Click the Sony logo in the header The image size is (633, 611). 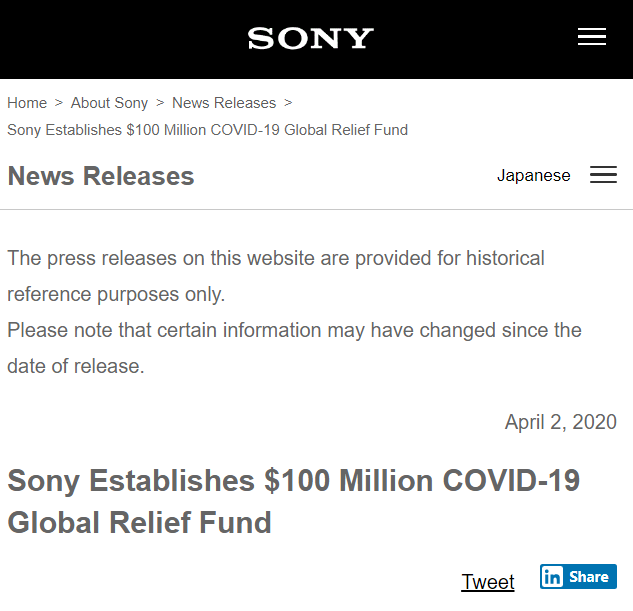click(x=310, y=38)
